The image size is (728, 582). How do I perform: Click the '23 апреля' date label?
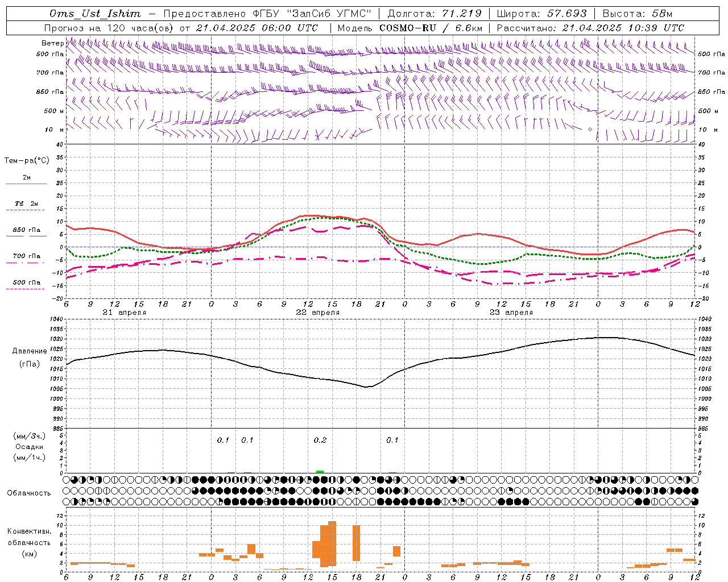point(511,313)
